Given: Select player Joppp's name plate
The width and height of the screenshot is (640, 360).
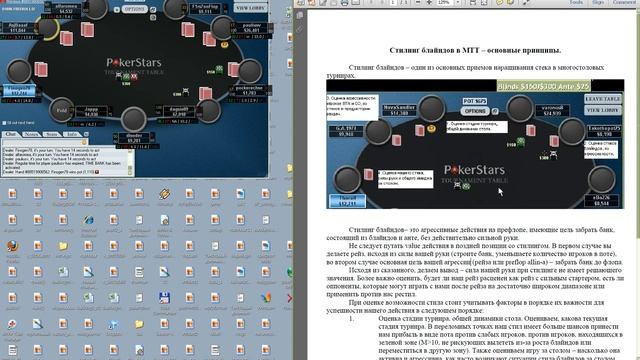Looking at the screenshot, I should pyautogui.click(x=91, y=112).
